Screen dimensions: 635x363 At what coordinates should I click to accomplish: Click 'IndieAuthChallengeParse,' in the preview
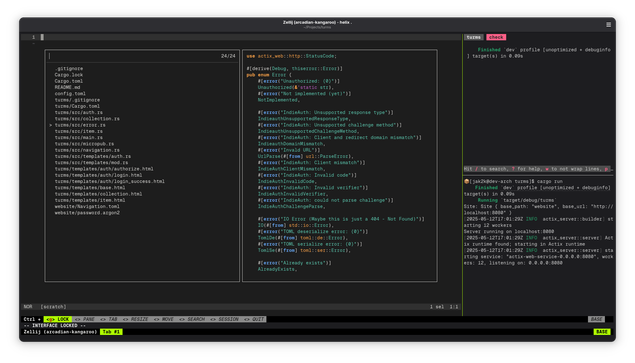coord(292,207)
